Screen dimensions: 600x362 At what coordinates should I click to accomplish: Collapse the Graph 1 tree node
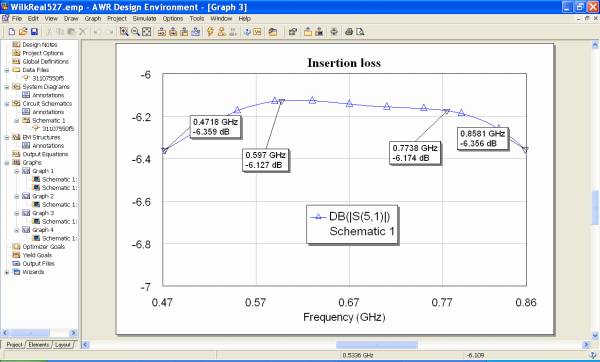[16, 171]
